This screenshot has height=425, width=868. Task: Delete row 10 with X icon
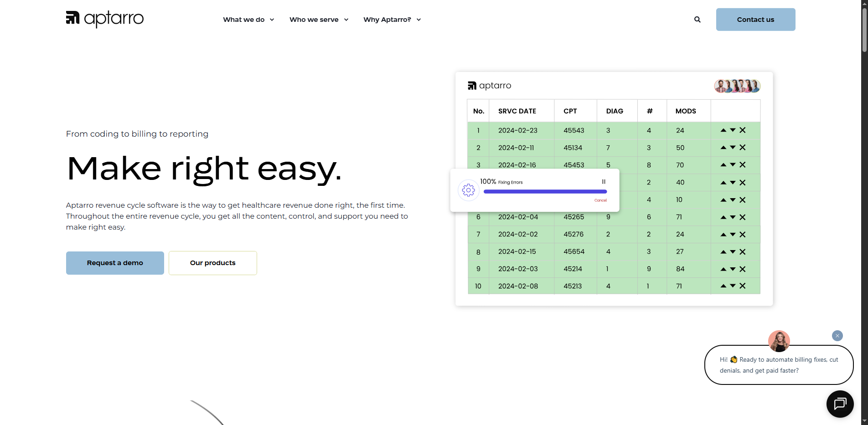tap(743, 286)
